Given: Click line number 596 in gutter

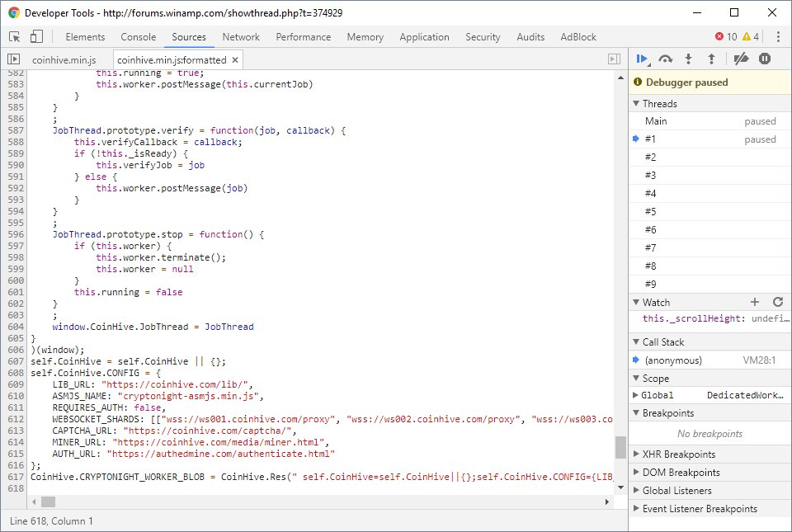Looking at the screenshot, I should click(x=16, y=234).
